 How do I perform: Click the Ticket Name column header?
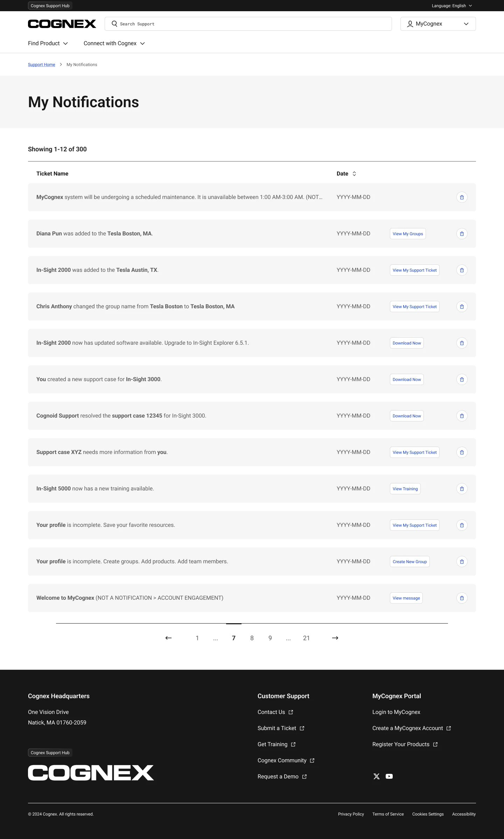click(52, 174)
